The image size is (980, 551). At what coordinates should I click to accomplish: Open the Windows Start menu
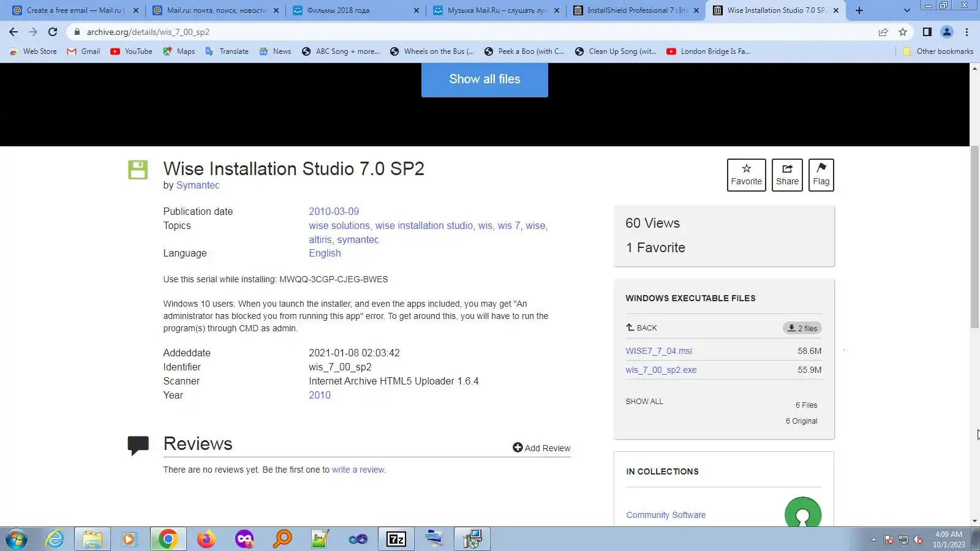click(x=17, y=539)
